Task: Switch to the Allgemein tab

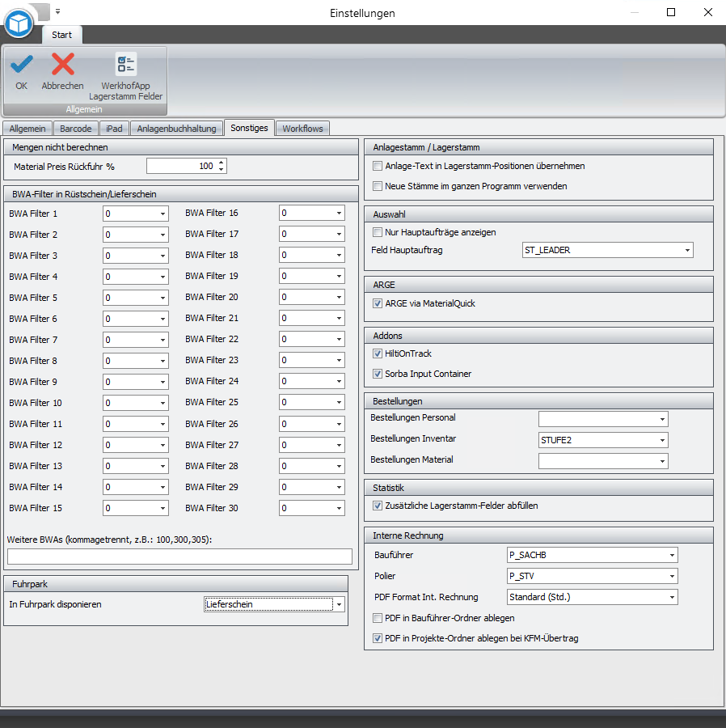Action: coord(27,129)
